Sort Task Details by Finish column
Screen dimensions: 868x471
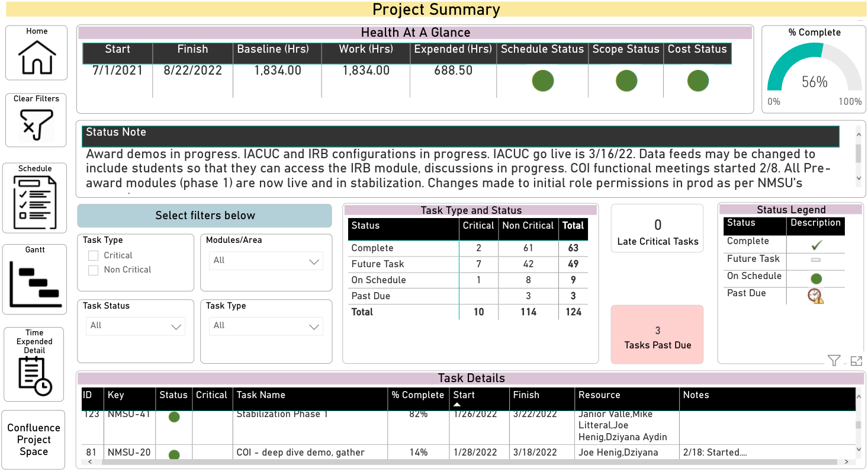coord(526,395)
